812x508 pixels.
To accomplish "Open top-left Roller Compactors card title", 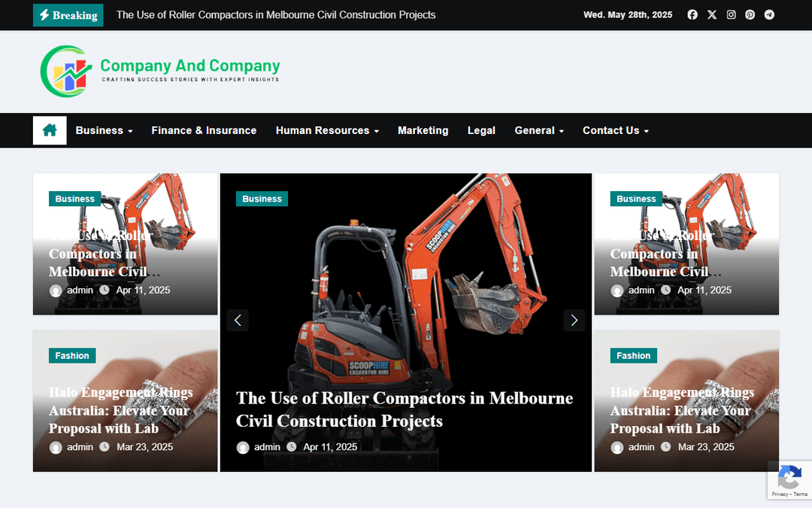I will click(105, 254).
